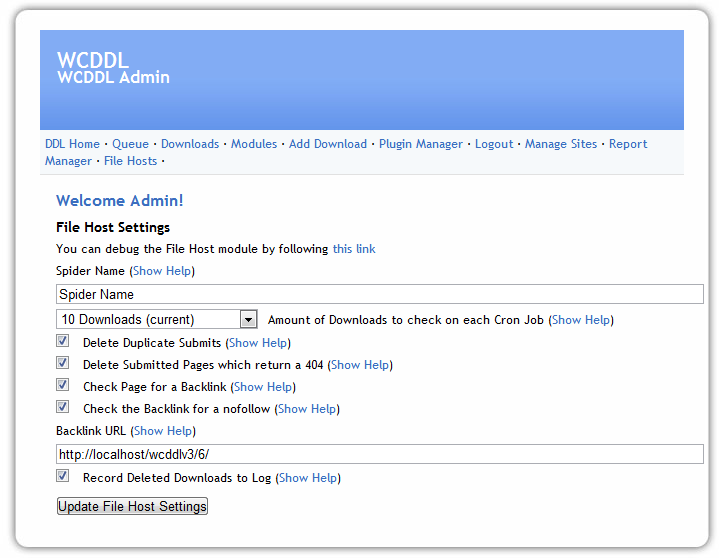Viewport: 719px width, 559px height.
Task: Show Help for Spider Name
Action: 162,271
